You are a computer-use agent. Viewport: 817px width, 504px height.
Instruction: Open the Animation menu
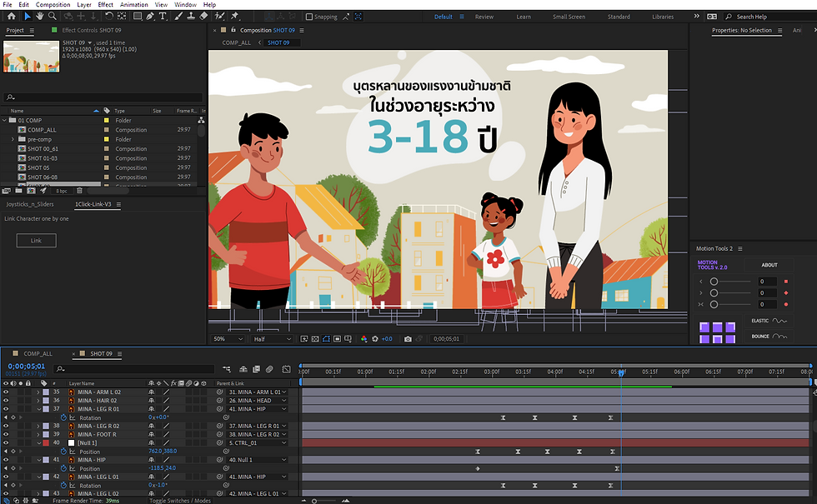click(x=133, y=4)
